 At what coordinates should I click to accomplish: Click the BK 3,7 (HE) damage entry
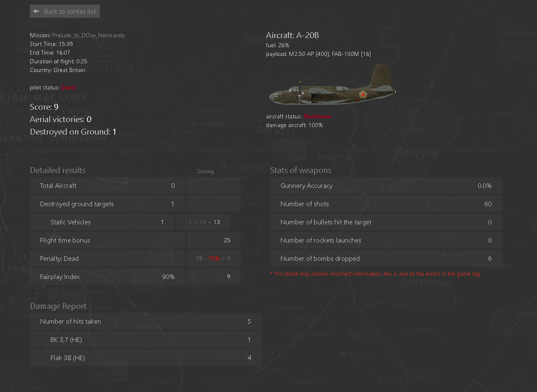[x=146, y=340]
